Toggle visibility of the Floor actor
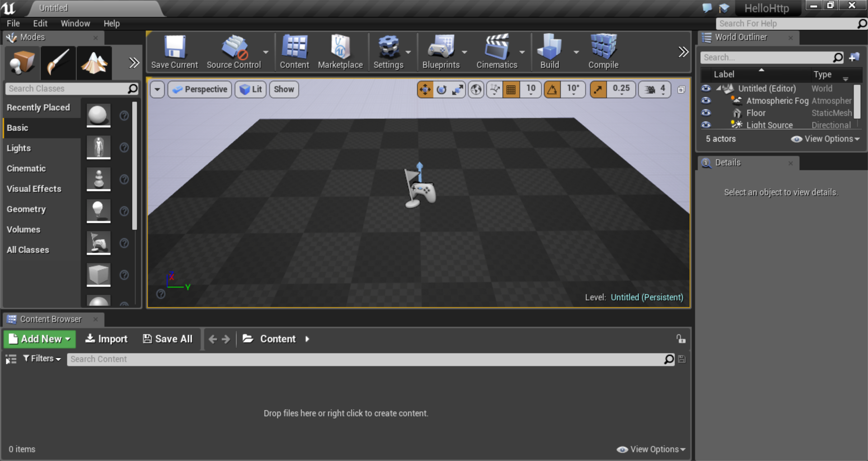This screenshot has height=461, width=868. (706, 113)
